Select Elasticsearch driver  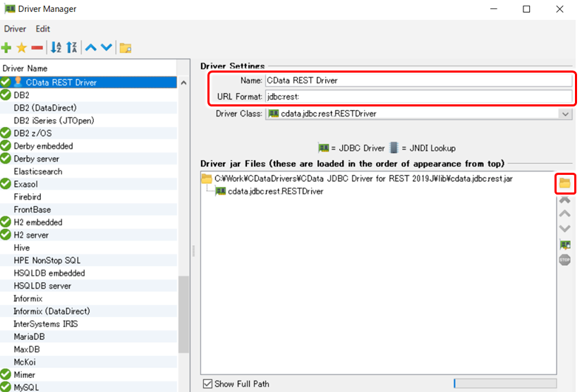(x=88, y=171)
